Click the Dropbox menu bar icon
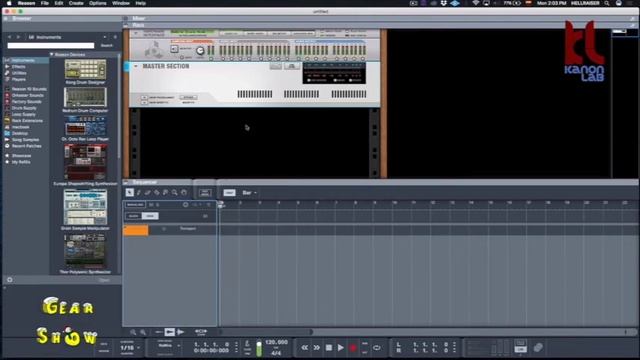640x360 pixels. pos(444,3)
